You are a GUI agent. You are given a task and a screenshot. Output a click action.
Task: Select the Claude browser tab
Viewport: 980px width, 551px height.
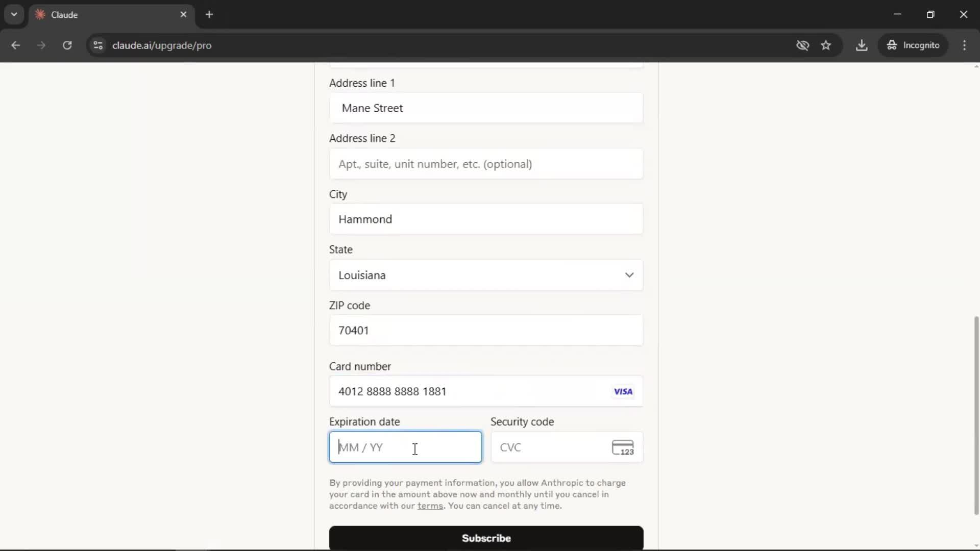point(111,15)
